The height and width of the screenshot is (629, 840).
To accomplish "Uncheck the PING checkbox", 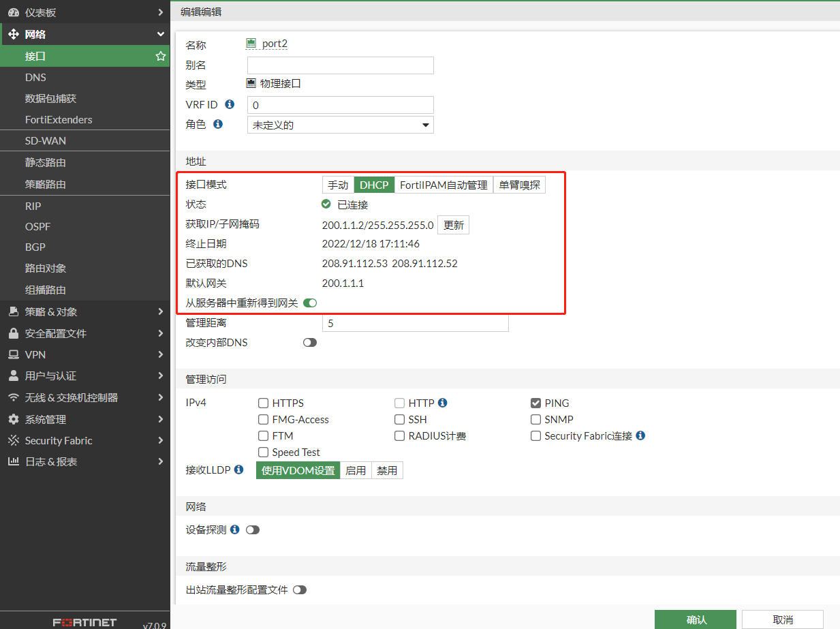I will pyautogui.click(x=535, y=403).
